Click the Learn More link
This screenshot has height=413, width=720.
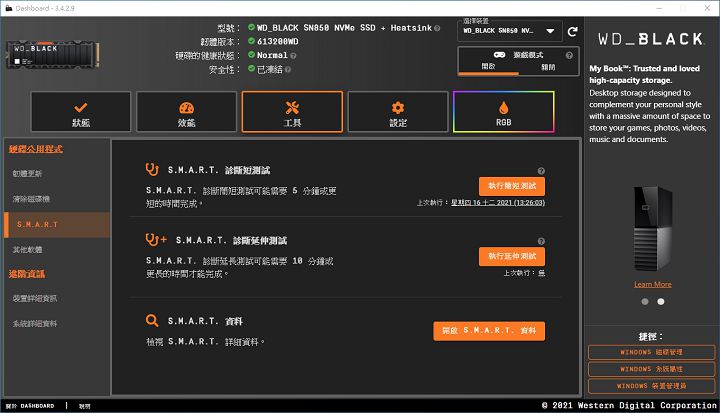tap(652, 284)
